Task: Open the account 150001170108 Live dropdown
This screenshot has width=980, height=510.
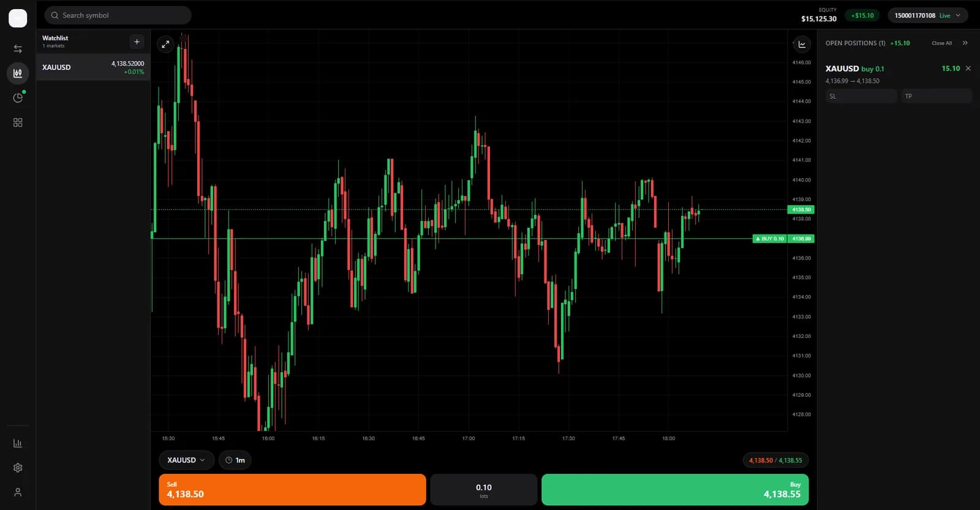Action: (x=928, y=15)
